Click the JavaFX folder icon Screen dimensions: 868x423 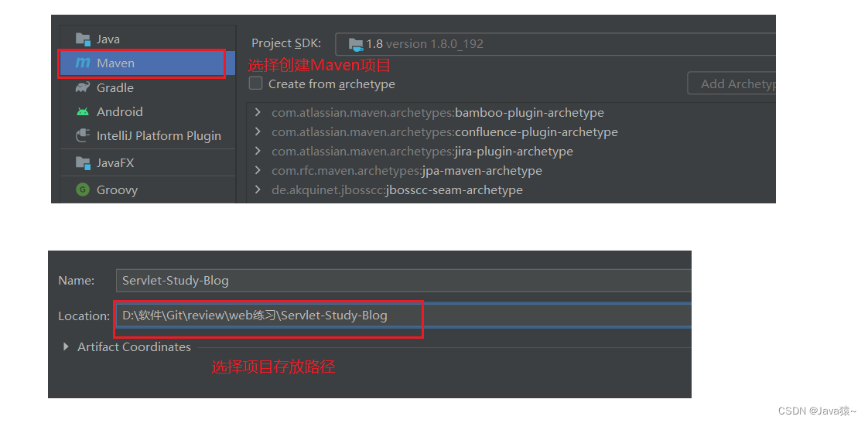83,162
